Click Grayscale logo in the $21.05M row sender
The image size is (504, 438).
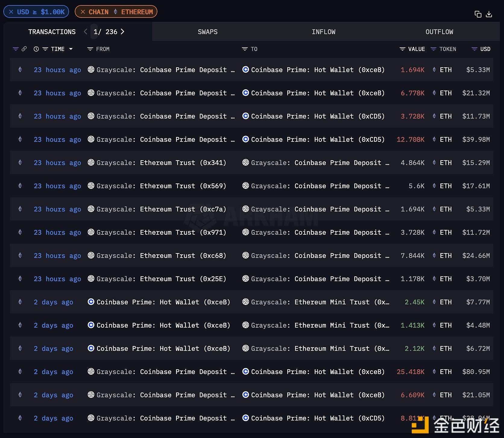91,395
